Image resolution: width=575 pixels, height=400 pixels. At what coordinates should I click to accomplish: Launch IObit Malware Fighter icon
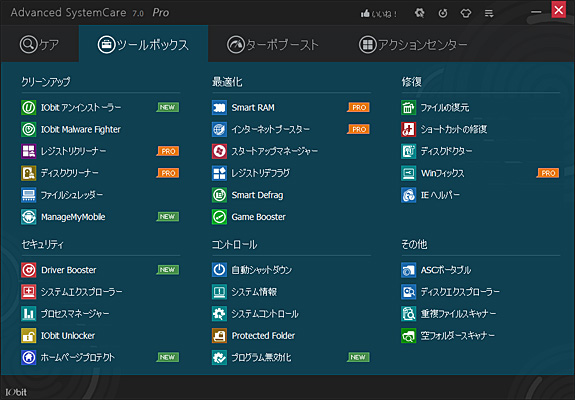pyautogui.click(x=29, y=129)
